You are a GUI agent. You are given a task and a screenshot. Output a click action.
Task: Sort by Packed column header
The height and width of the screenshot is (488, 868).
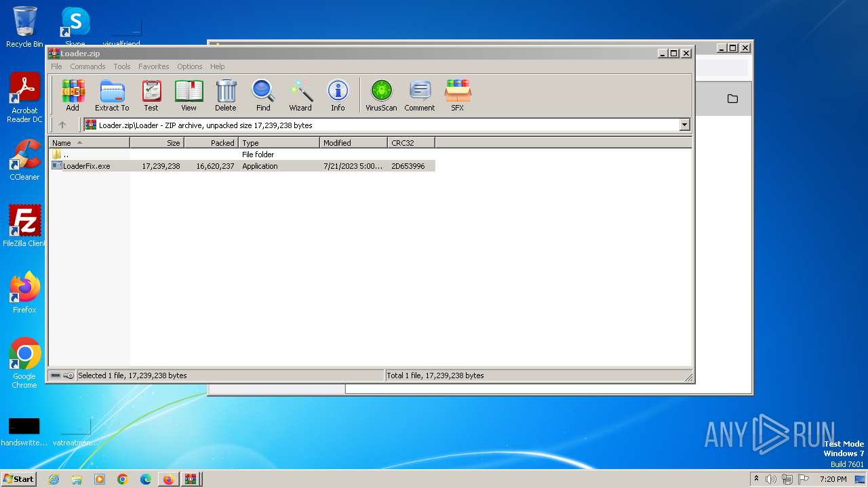coord(211,143)
